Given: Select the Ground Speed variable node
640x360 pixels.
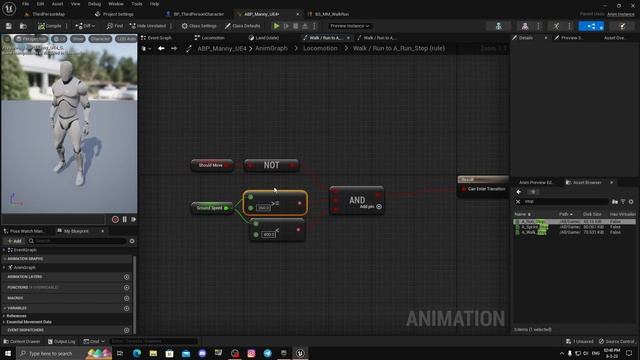Looking at the screenshot, I should pyautogui.click(x=211, y=208).
